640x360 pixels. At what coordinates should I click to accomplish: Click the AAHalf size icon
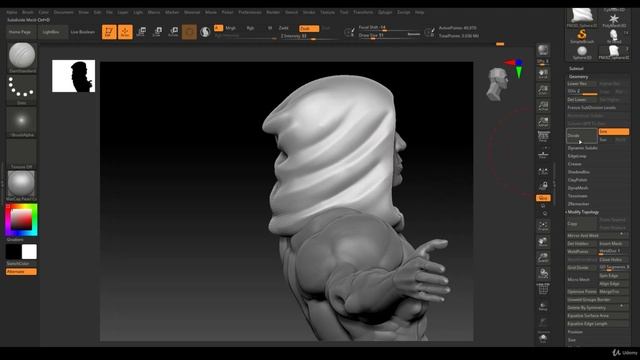click(x=543, y=122)
